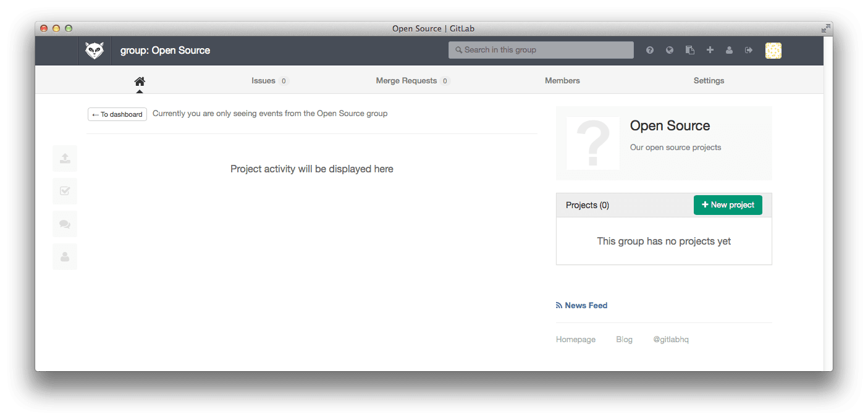Click the GitLab fox logo
This screenshot has height=420, width=868.
click(x=95, y=51)
